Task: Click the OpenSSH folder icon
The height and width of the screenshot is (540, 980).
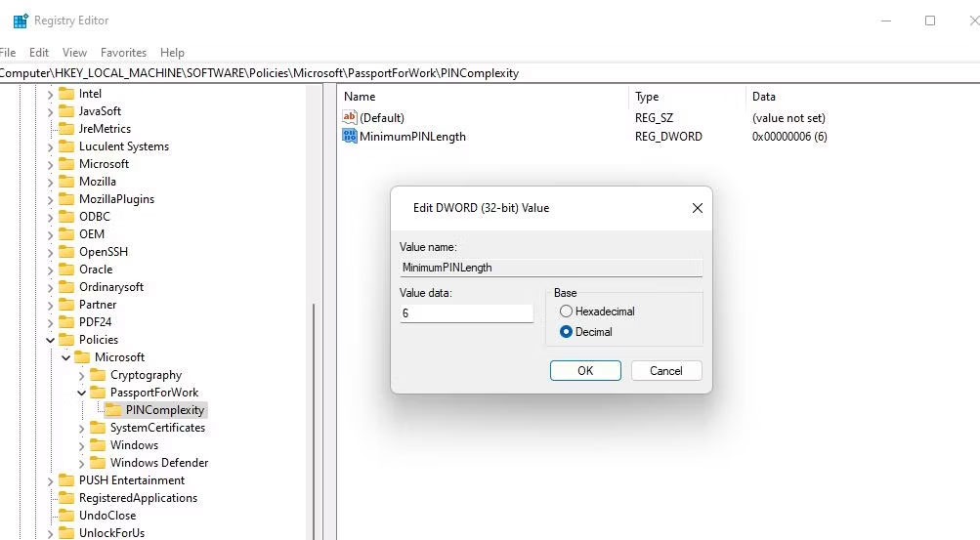Action: (x=66, y=252)
